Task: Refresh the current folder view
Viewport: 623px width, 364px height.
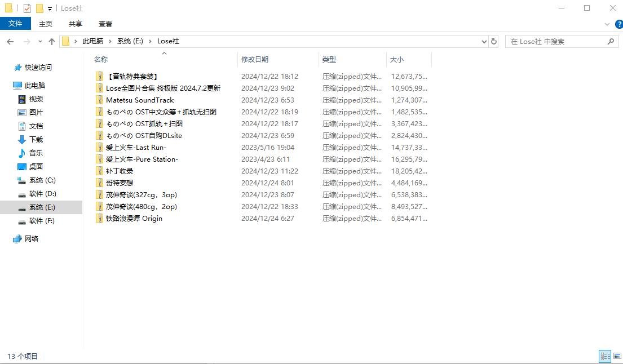Action: [494, 42]
